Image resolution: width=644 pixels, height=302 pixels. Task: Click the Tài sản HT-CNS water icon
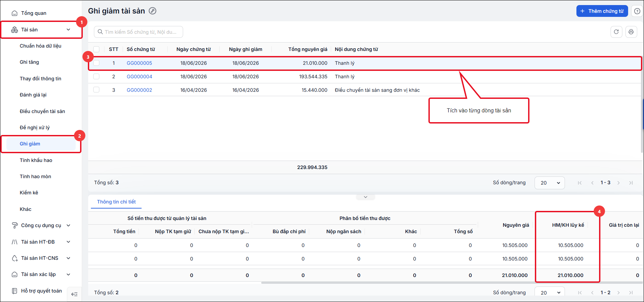point(15,258)
